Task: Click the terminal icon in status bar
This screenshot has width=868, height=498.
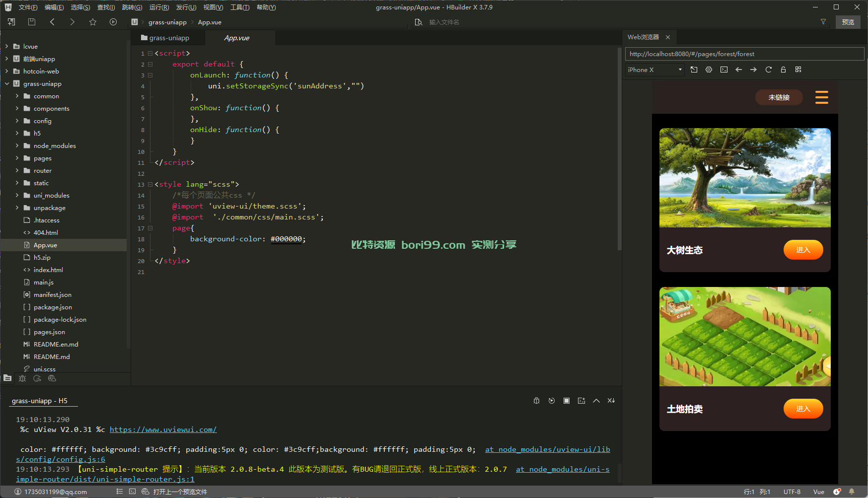Action: (132, 492)
